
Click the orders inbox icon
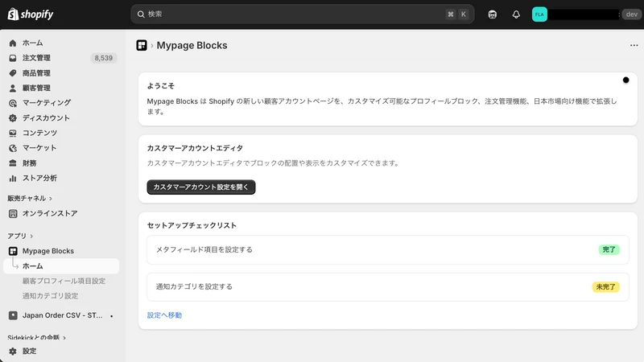pyautogui.click(x=13, y=58)
